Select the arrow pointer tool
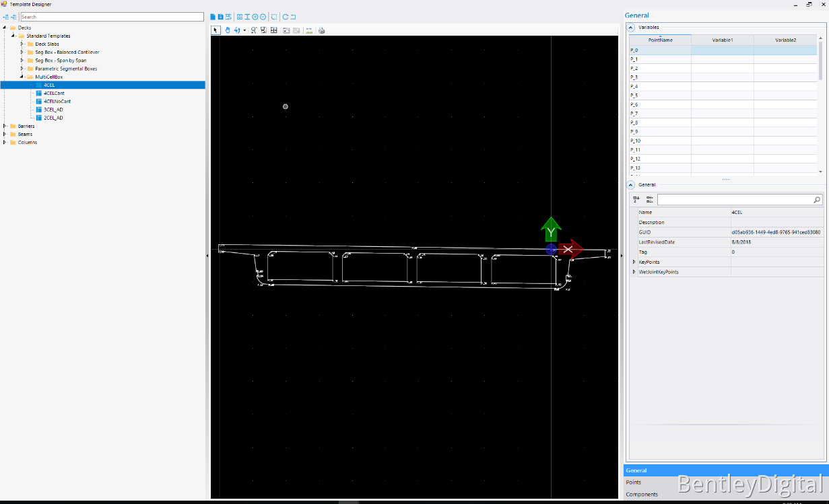This screenshot has height=504, width=829. (215, 30)
